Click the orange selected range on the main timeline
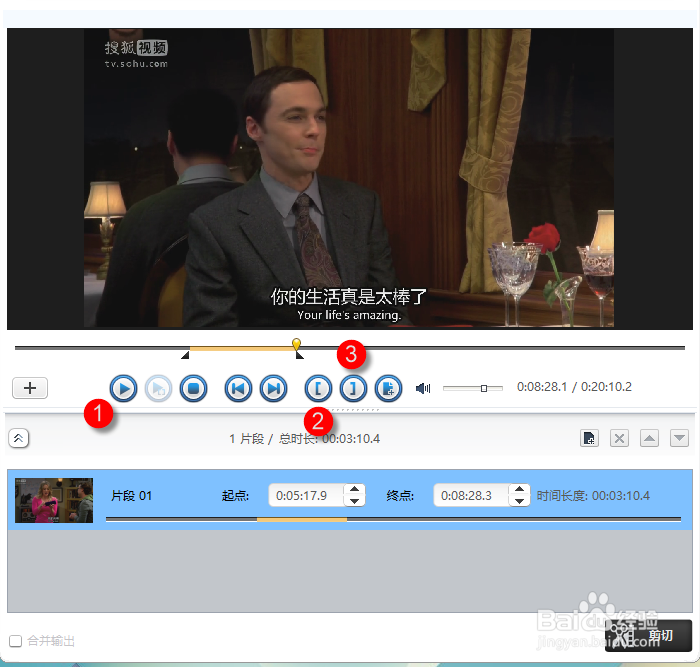700x667 pixels. [x=241, y=348]
